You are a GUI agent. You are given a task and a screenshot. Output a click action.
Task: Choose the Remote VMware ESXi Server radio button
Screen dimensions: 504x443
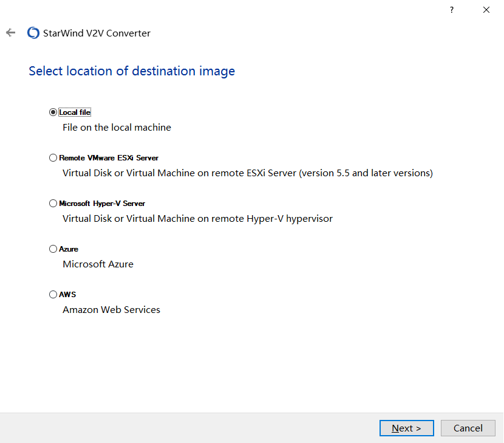[x=53, y=158]
